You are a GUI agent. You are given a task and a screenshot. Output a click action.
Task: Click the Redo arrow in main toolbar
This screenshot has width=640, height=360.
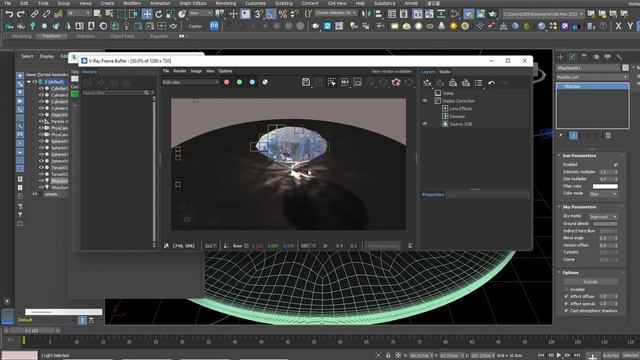pos(20,14)
